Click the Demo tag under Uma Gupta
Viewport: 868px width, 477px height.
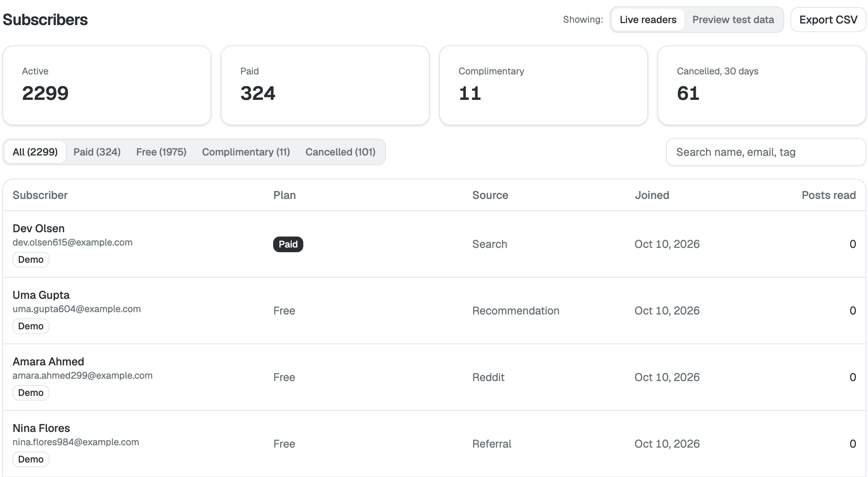tap(31, 326)
